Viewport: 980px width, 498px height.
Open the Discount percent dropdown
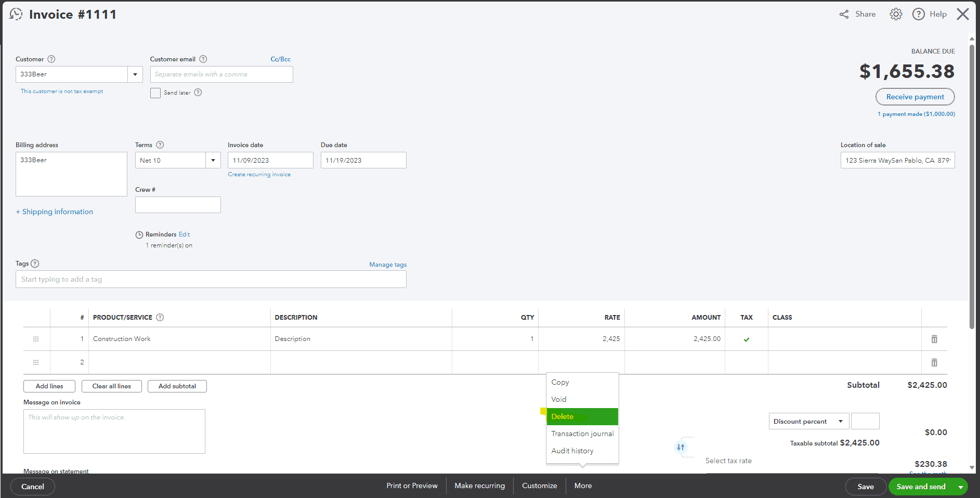point(840,421)
